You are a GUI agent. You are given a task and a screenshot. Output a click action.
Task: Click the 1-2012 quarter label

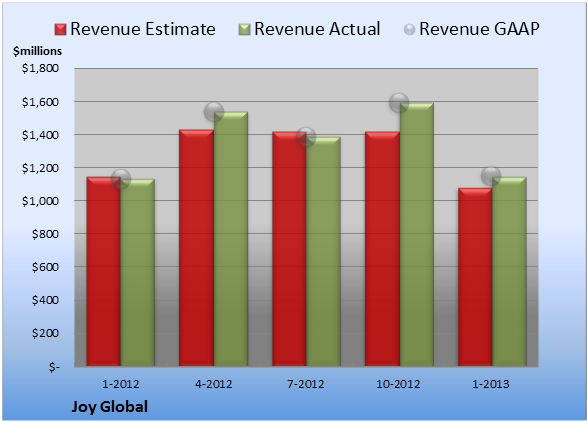[121, 384]
